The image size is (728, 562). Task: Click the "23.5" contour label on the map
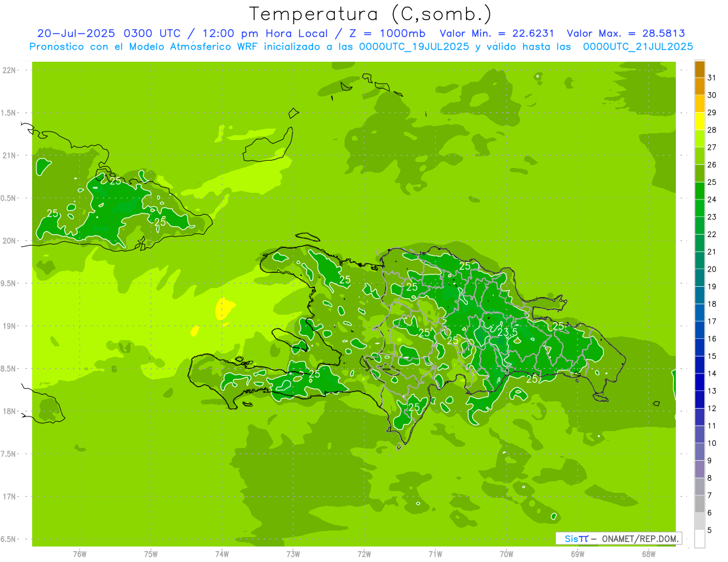(x=508, y=332)
